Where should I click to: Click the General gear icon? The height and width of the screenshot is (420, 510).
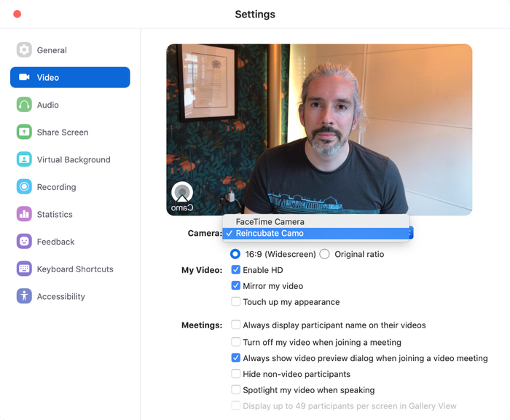click(24, 49)
